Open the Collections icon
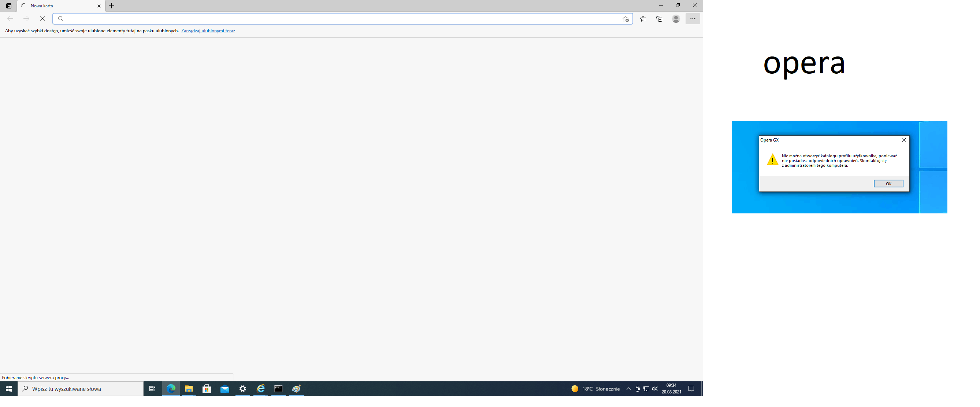This screenshot has width=980, height=407. point(659,19)
